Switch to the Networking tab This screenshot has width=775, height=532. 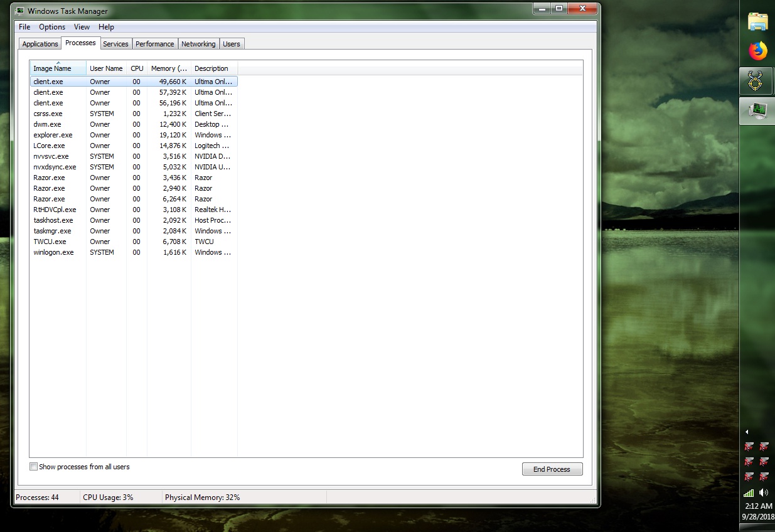[198, 44]
